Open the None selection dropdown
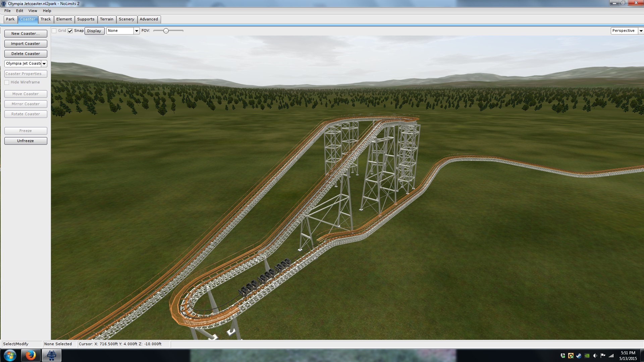This screenshot has width=644, height=362. (137, 31)
